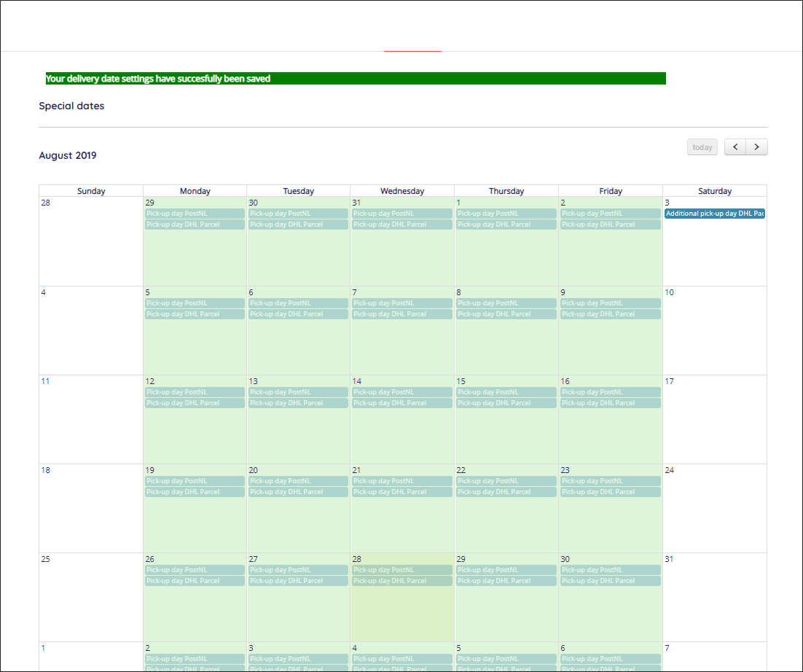Viewport: 803px width, 672px height.
Task: Select day number 25 on Sunday
Action: [x=46, y=559]
